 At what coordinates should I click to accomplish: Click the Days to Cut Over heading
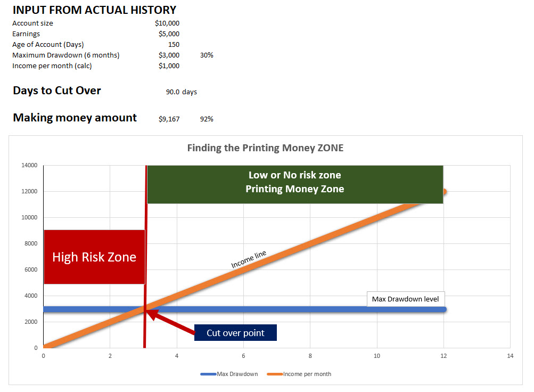(x=57, y=91)
